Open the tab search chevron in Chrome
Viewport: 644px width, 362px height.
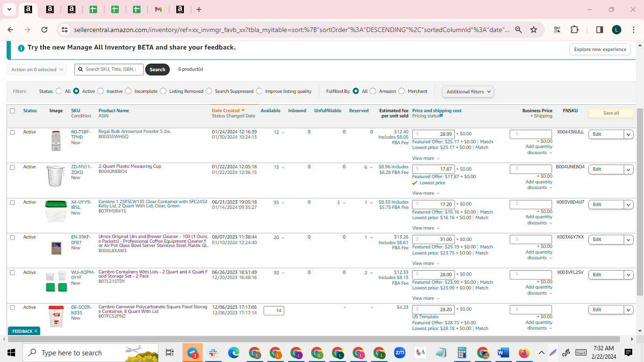[9, 9]
